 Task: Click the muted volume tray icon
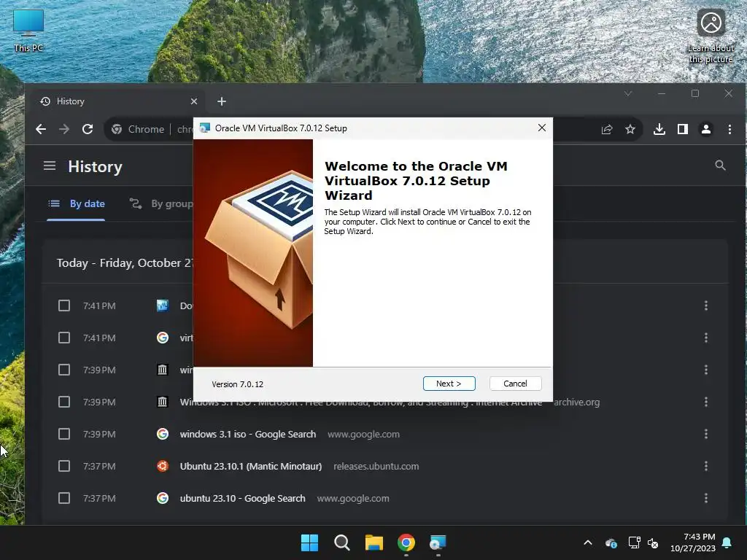(x=653, y=542)
